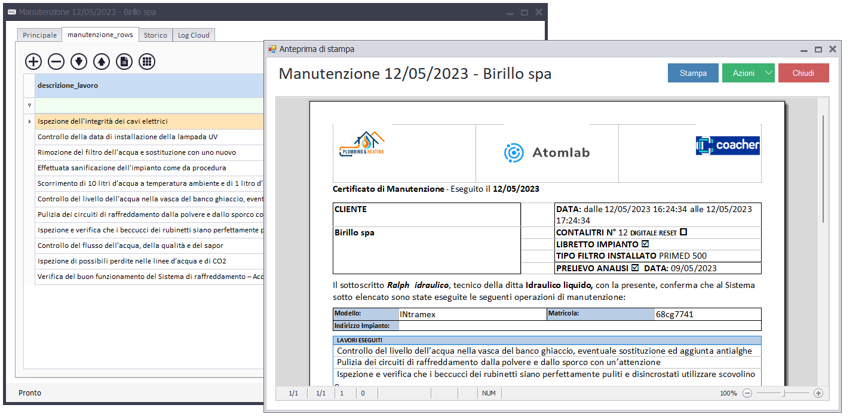This screenshot has height=417, width=868.
Task: Move row up with up-arrow icon
Action: tap(102, 61)
